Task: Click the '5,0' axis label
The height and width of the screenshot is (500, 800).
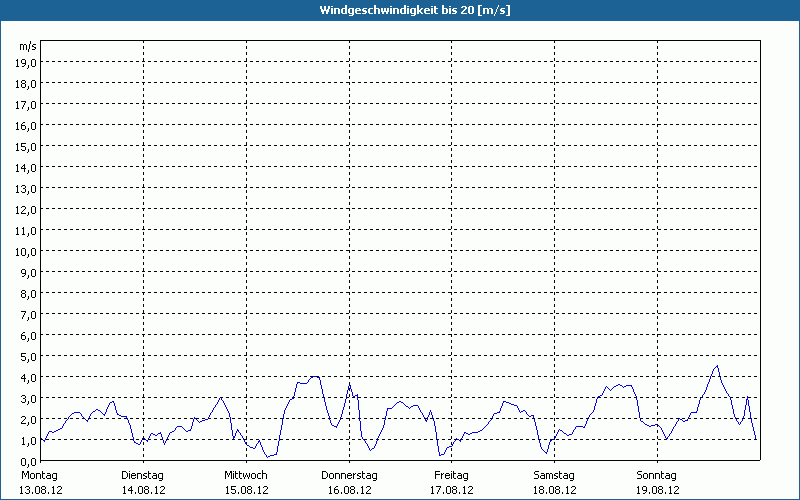Action: click(x=29, y=357)
